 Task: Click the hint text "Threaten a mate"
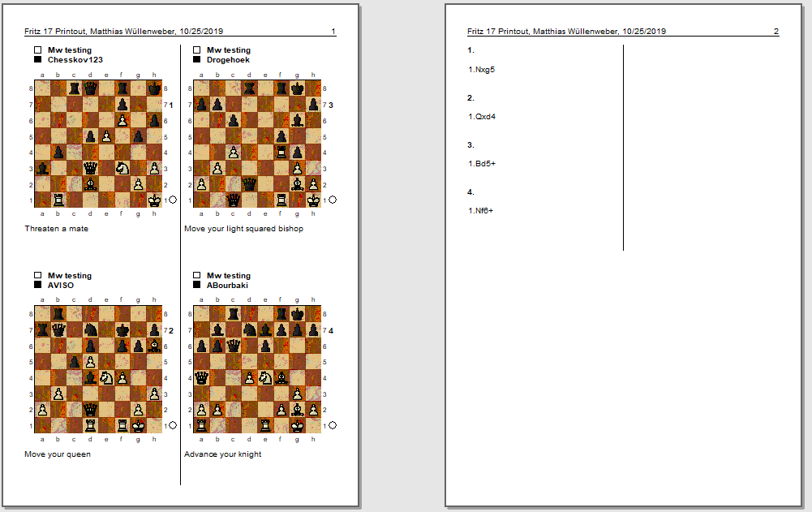(56, 229)
